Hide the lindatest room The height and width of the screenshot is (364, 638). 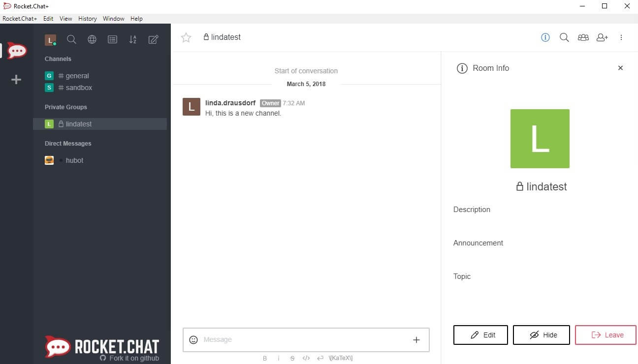[542, 335]
